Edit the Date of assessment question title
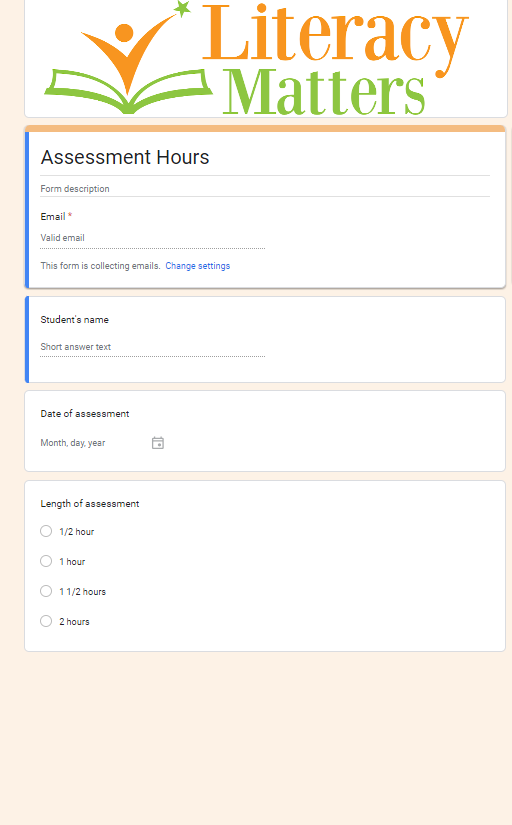 [x=85, y=414]
